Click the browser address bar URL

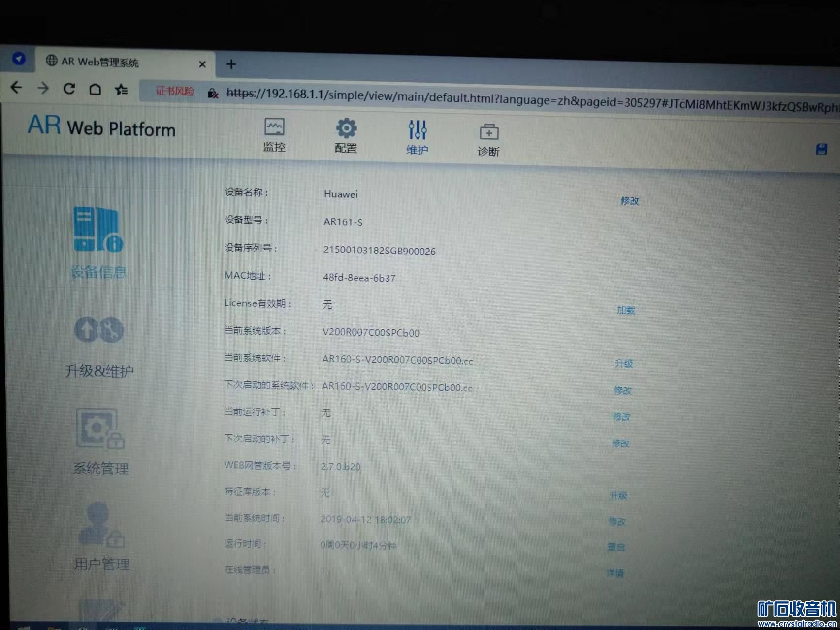coord(532,100)
